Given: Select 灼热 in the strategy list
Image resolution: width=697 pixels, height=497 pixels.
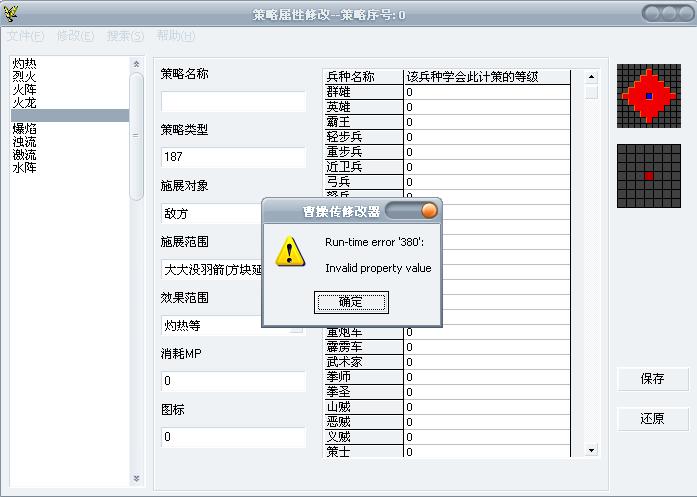Looking at the screenshot, I should 25,64.
